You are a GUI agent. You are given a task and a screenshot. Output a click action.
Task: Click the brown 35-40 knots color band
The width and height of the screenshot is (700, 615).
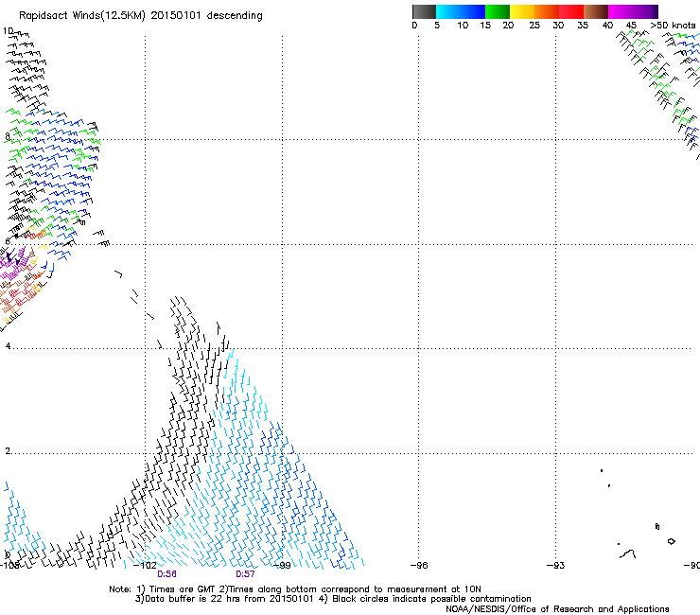click(596, 11)
